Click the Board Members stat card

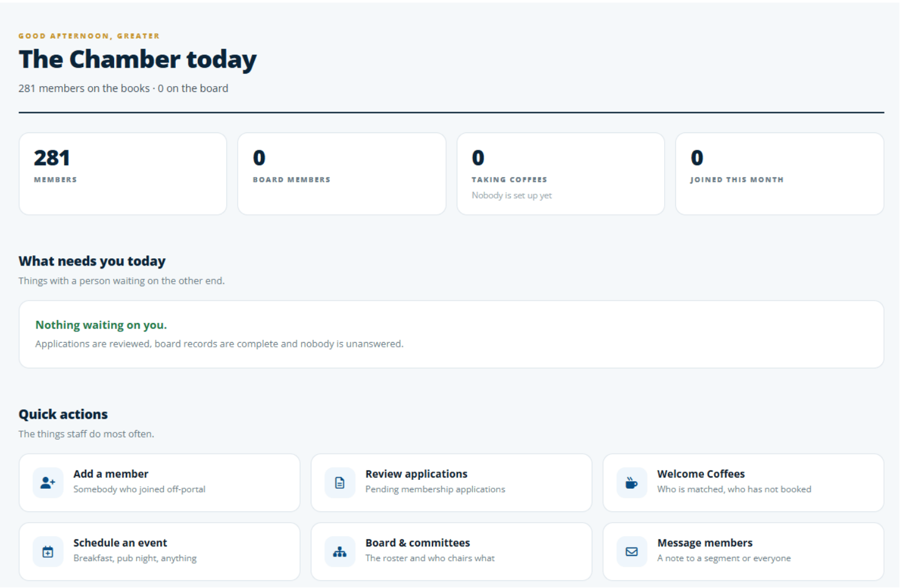342,173
